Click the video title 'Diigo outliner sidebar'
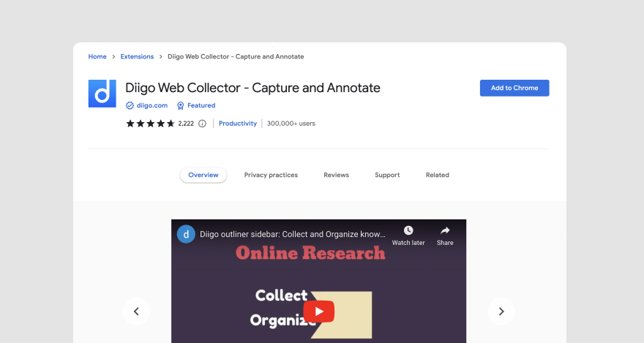The height and width of the screenshot is (343, 644). click(x=293, y=234)
